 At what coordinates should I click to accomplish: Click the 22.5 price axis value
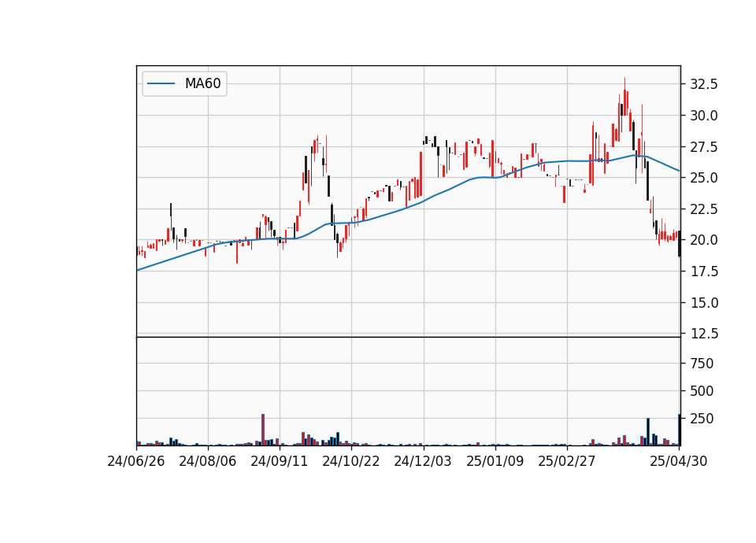[704, 209]
